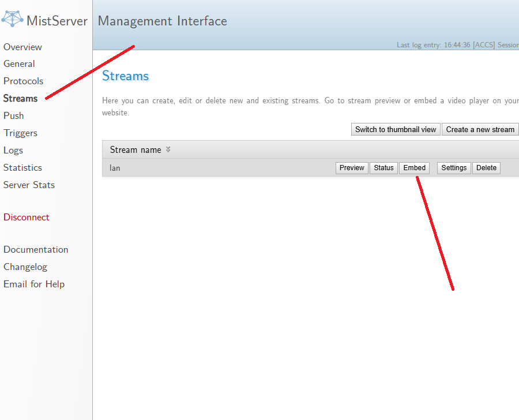Click the MistServer title text
The height and width of the screenshot is (420, 519).
[57, 21]
